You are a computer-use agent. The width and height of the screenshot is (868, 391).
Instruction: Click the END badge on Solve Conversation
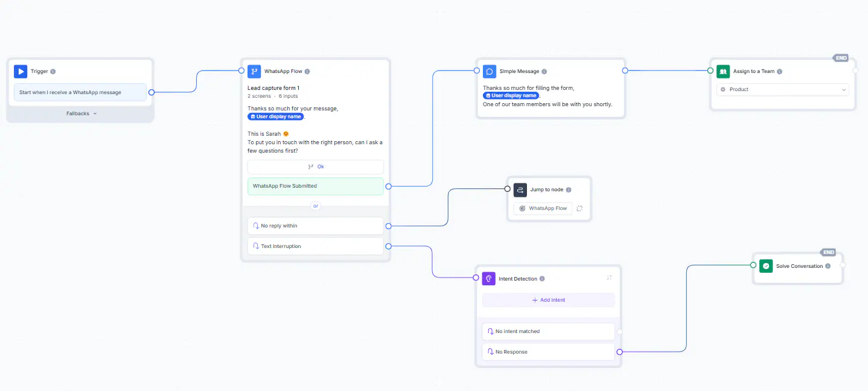(x=828, y=252)
